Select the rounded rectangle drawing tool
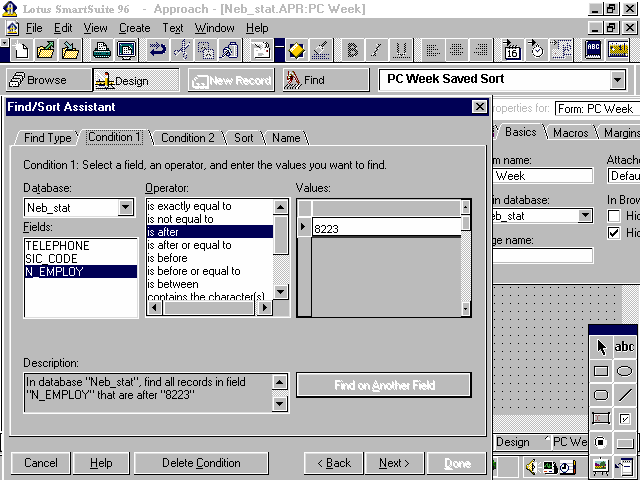The height and width of the screenshot is (480, 640). (601, 395)
